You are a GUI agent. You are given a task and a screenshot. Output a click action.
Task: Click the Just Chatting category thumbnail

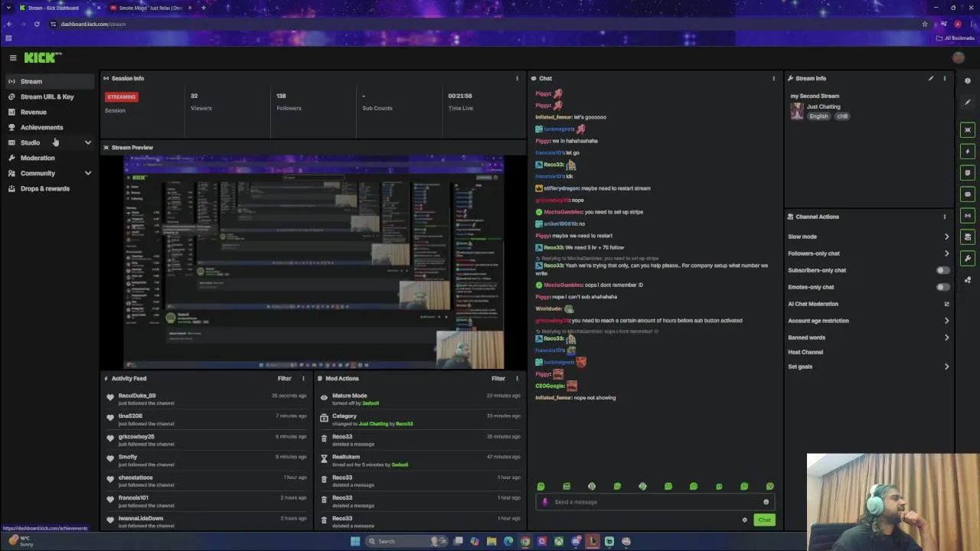[797, 111]
